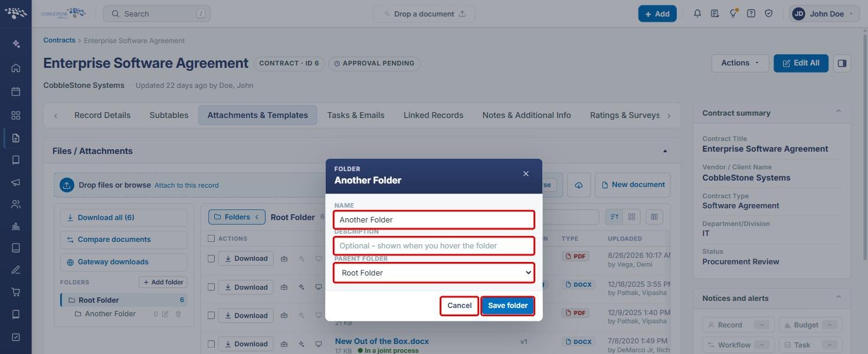Switch to grid view icon
This screenshot has height=354, width=868.
point(631,217)
